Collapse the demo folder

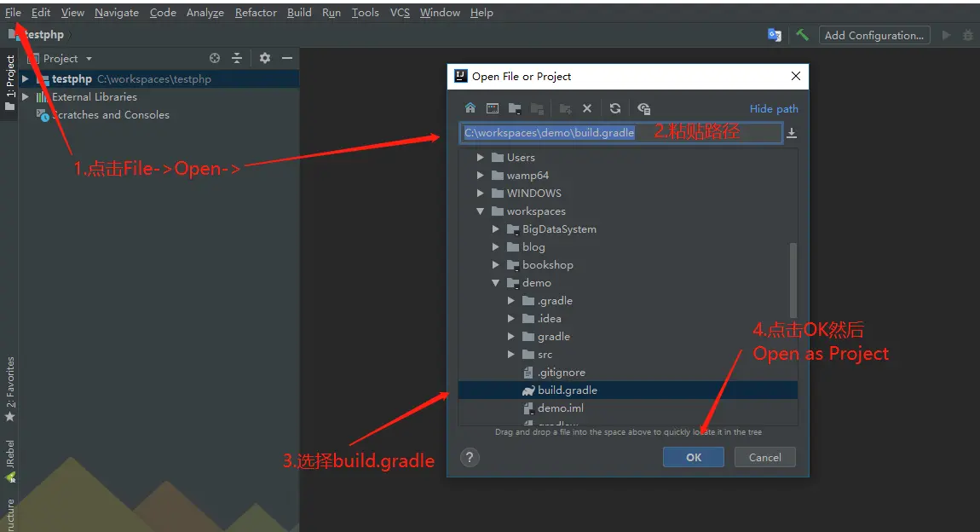(496, 283)
